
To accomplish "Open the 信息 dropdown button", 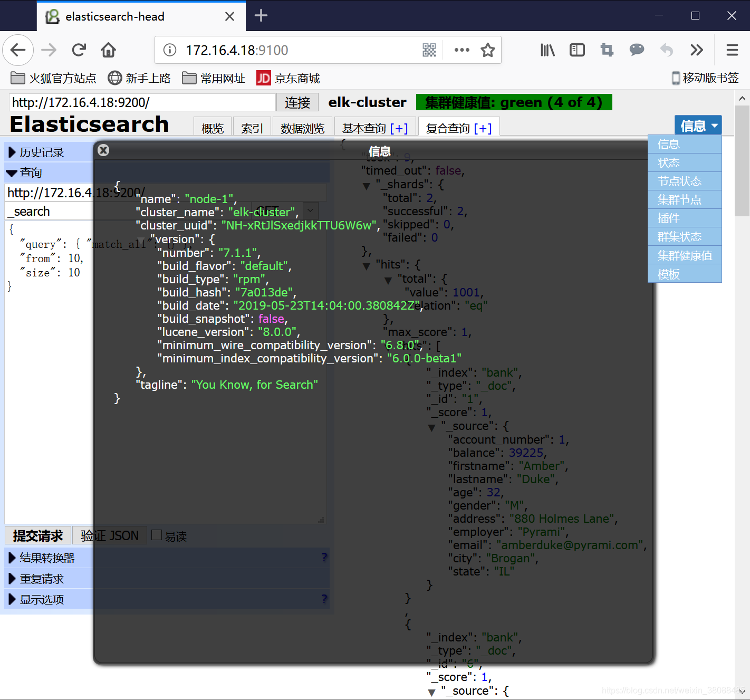I will pos(698,126).
